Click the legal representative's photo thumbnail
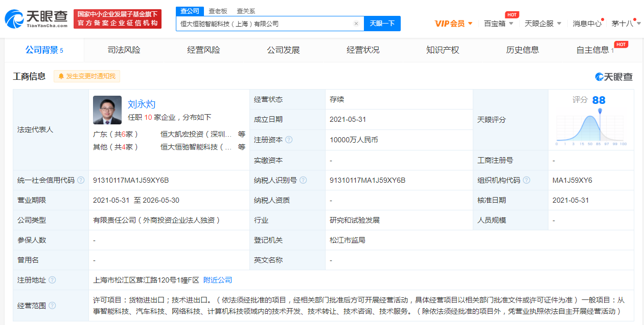644x325 pixels. [x=107, y=110]
